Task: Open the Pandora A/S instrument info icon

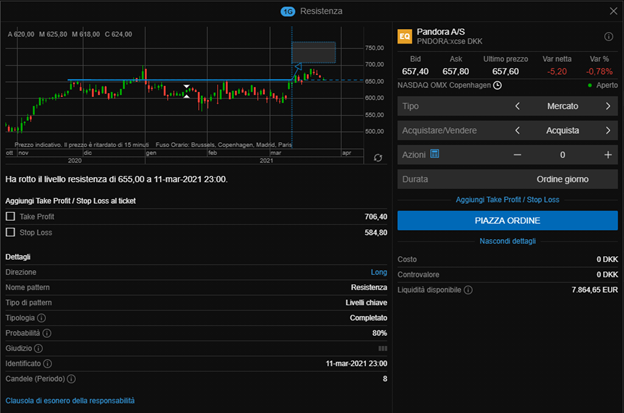Action: [x=608, y=37]
